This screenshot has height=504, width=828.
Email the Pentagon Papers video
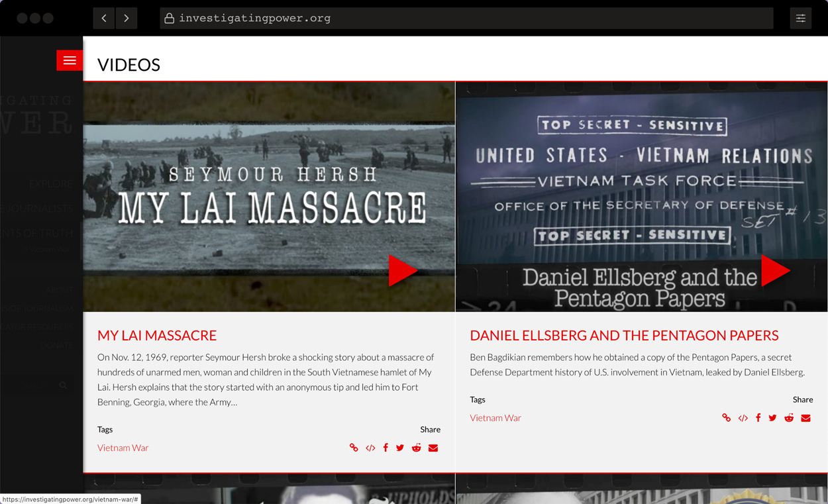click(805, 418)
